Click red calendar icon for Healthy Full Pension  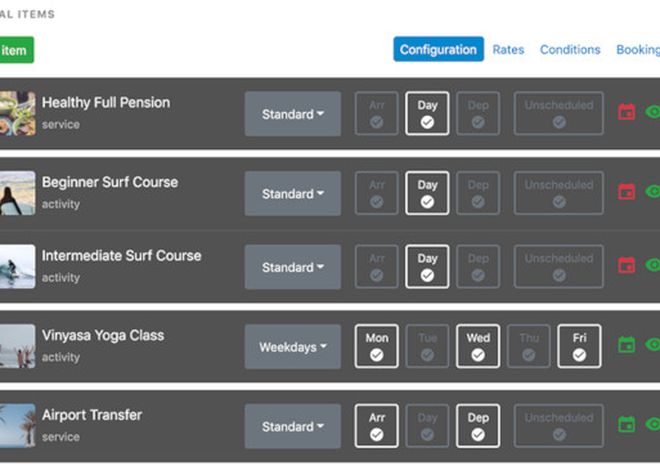(627, 112)
